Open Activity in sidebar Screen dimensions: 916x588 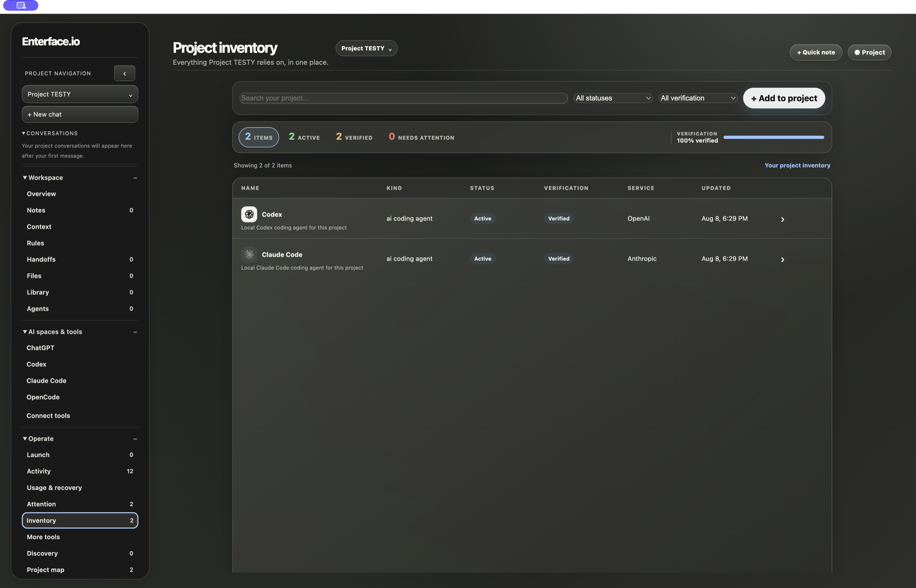click(80, 471)
